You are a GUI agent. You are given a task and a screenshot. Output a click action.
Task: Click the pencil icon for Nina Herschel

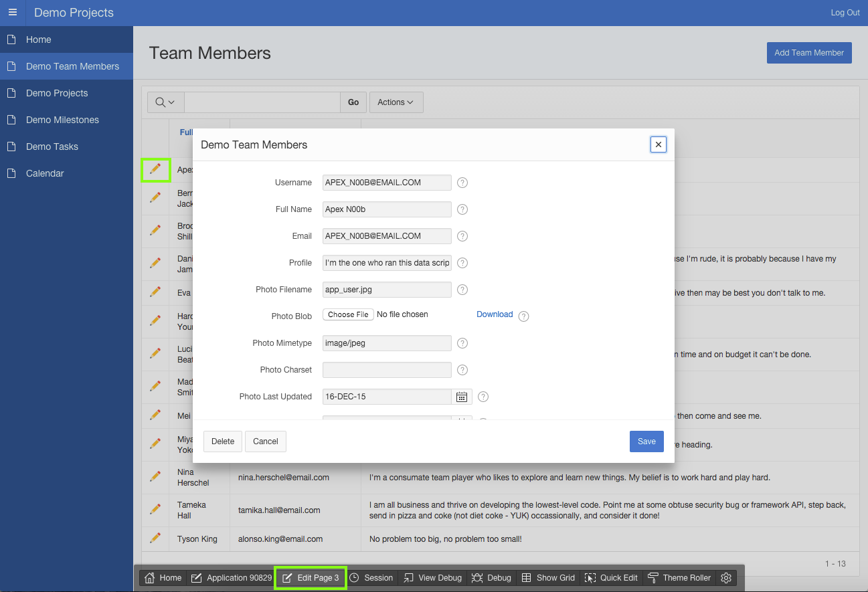155,476
